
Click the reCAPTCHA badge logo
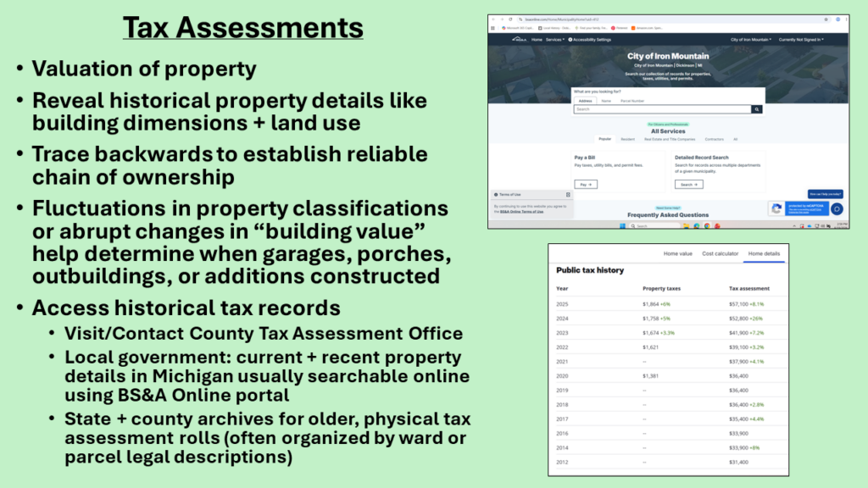[x=776, y=208]
